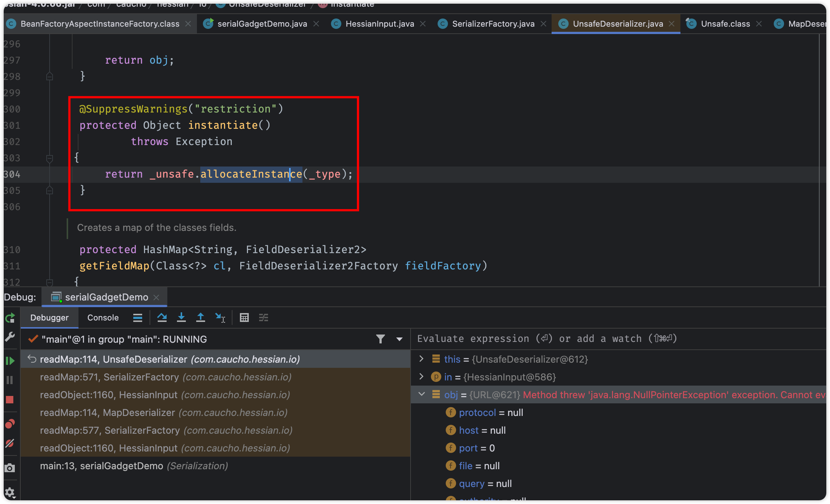This screenshot has height=504, width=830.
Task: Click Show Execution Point icon
Action: tap(138, 318)
